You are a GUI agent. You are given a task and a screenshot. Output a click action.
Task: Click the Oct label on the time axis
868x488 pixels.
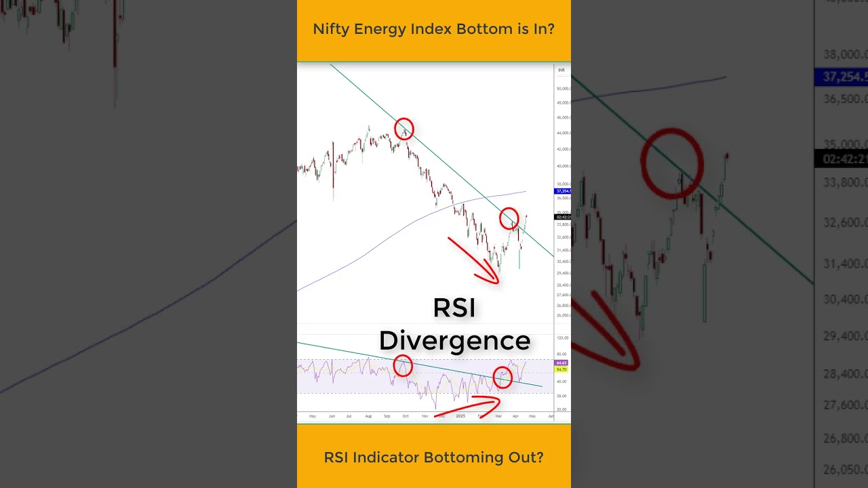(x=406, y=416)
